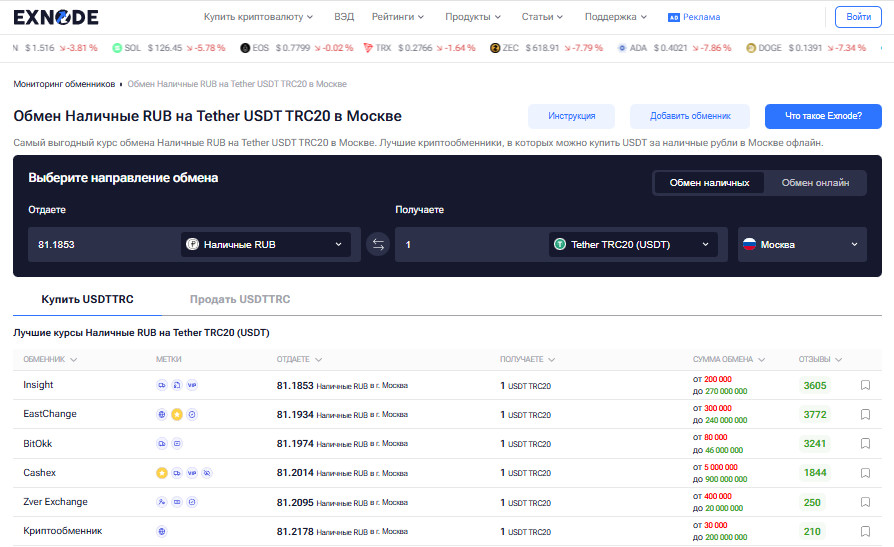Click the Добавить обменник button
Viewport: 894px width, 547px height.
pos(690,116)
